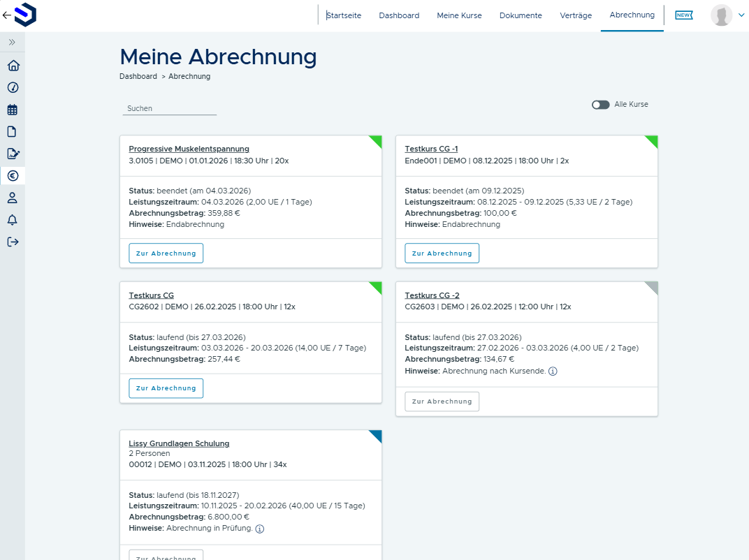The image size is (749, 560).
Task: Click the NEW badge icon in header
Action: tap(684, 15)
